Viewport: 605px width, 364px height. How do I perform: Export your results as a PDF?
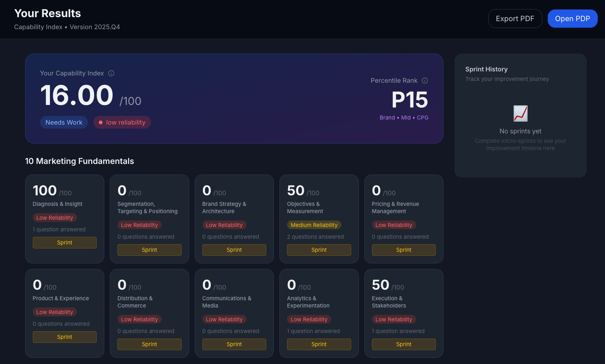pyautogui.click(x=515, y=18)
